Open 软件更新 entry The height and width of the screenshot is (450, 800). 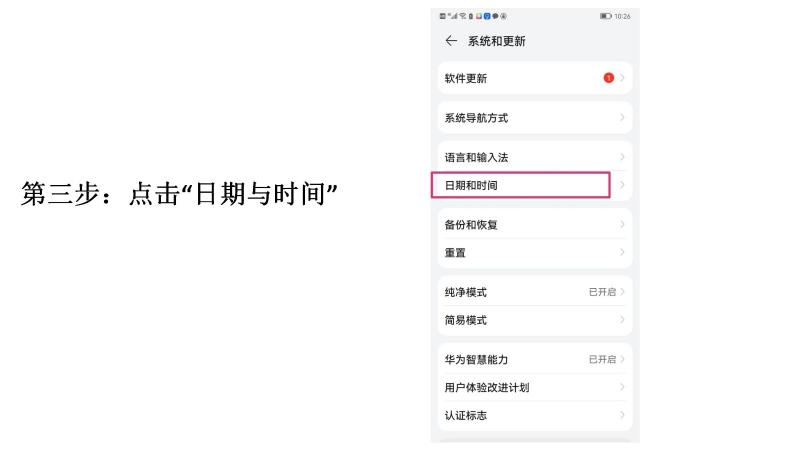[x=466, y=78]
